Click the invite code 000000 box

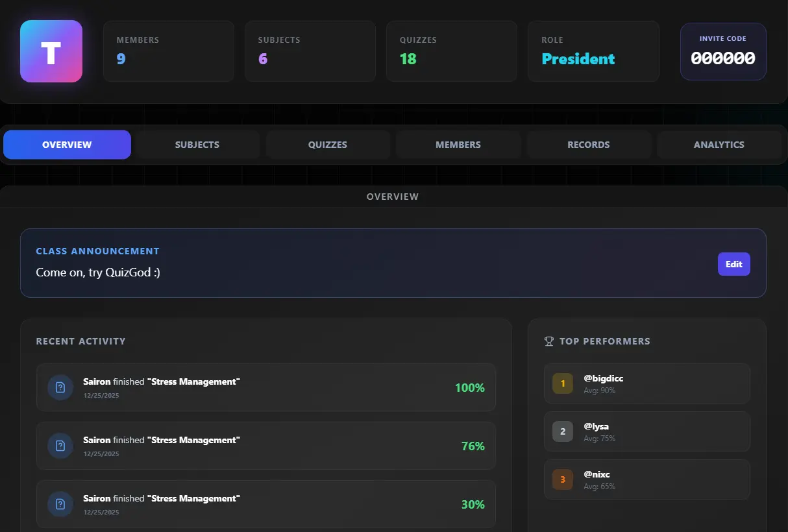[723, 52]
